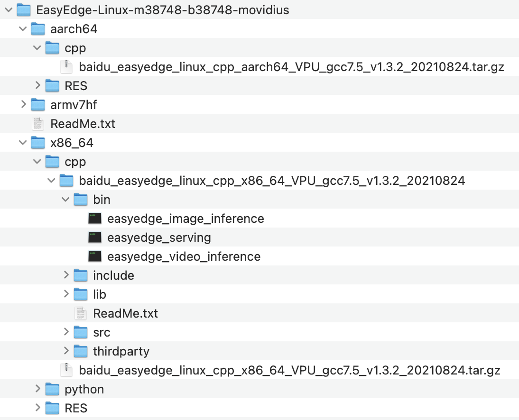The height and width of the screenshot is (420, 519).
Task: Expand the python folder chevron
Action: [x=38, y=389]
